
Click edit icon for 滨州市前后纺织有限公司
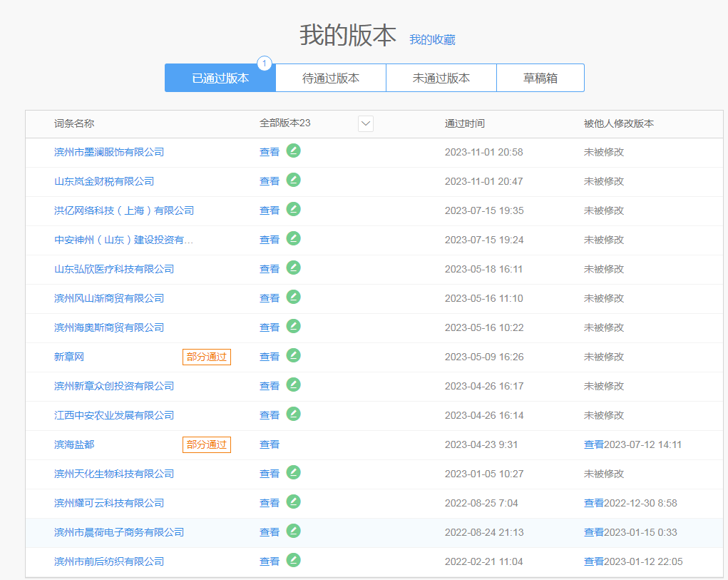click(294, 561)
